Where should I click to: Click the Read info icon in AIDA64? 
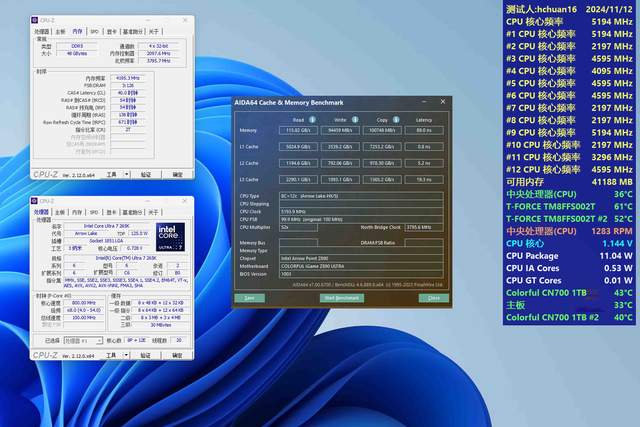point(312,120)
